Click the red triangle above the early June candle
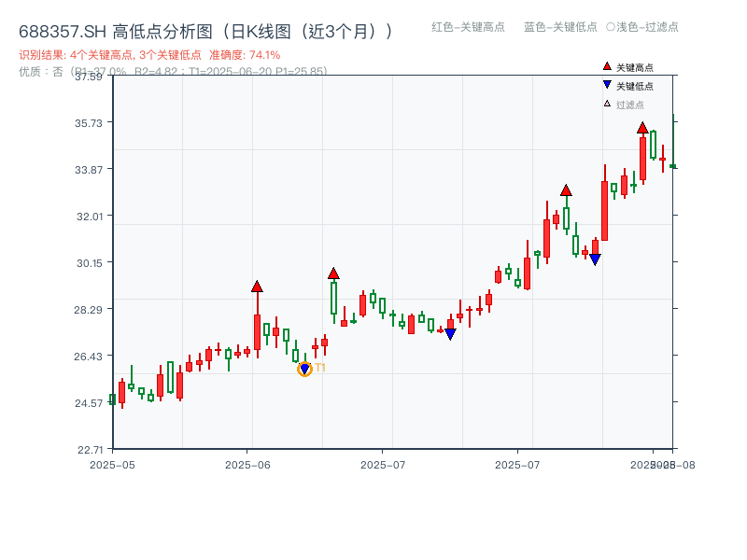Viewport: 747px width, 560px height. point(259,287)
